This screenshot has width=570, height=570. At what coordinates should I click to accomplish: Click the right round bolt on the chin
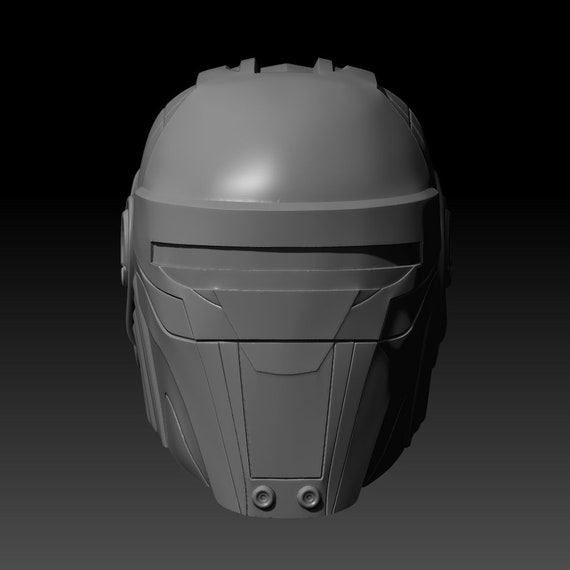tap(308, 496)
